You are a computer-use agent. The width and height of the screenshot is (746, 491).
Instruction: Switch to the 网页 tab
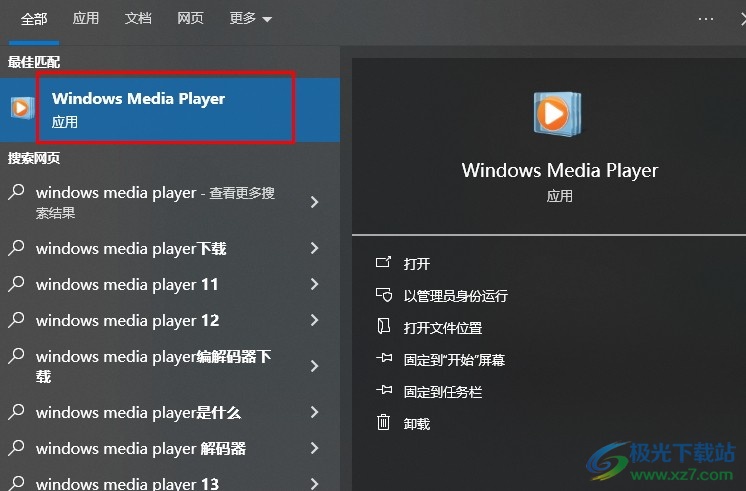tap(190, 18)
